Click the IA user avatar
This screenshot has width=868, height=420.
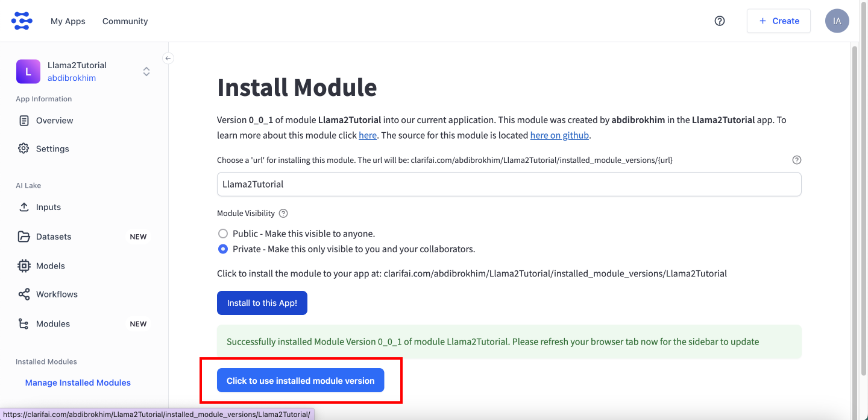tap(837, 21)
